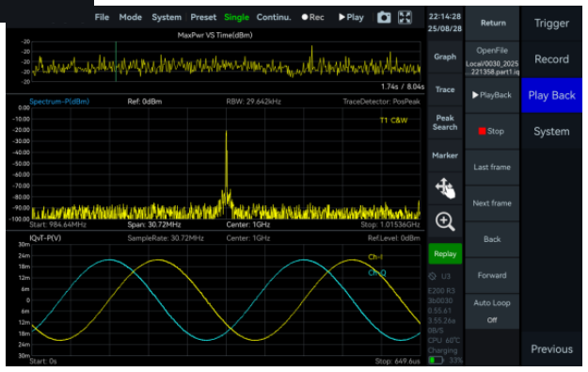Click the 1.74s / 8.04s time readout

(x=403, y=87)
